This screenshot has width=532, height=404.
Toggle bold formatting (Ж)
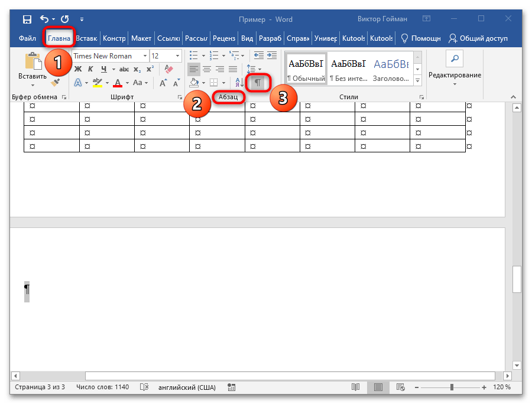coord(78,69)
